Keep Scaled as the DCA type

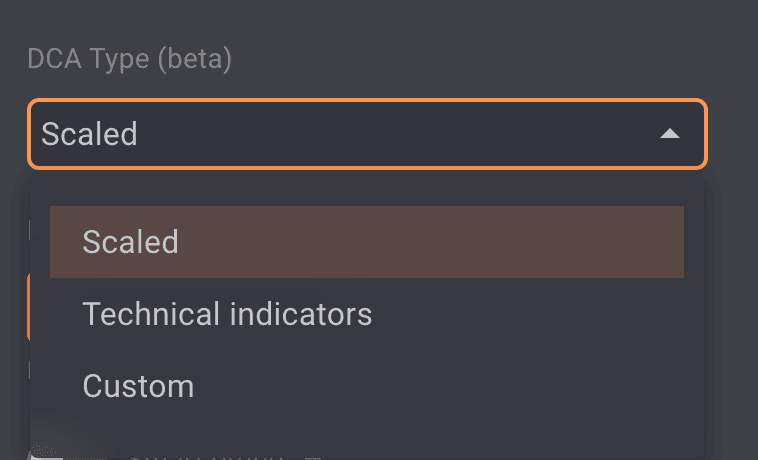tap(366, 242)
